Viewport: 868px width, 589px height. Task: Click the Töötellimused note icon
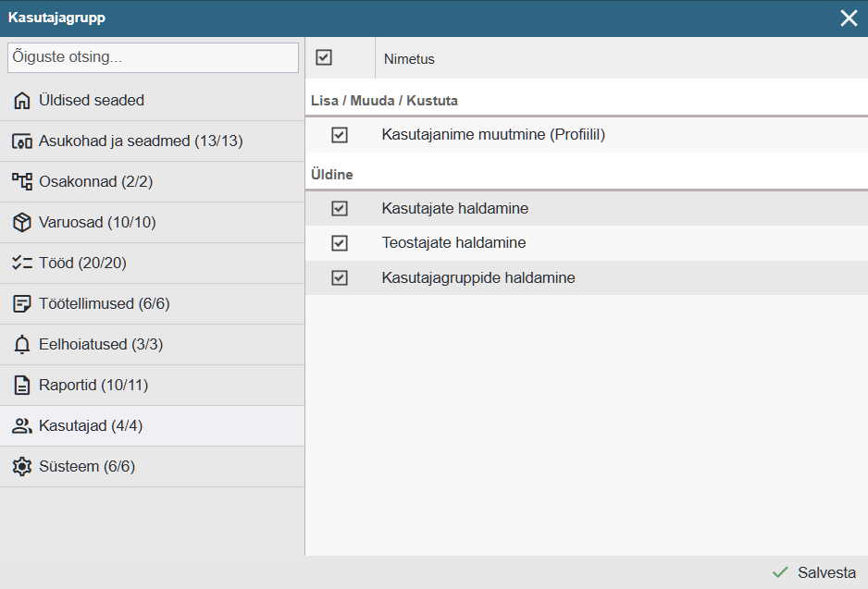[22, 304]
